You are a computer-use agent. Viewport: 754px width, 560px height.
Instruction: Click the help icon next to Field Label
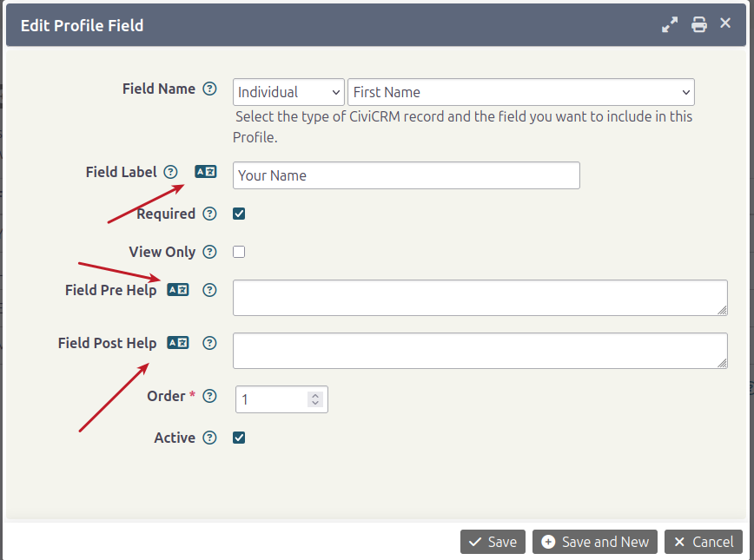[x=170, y=172]
